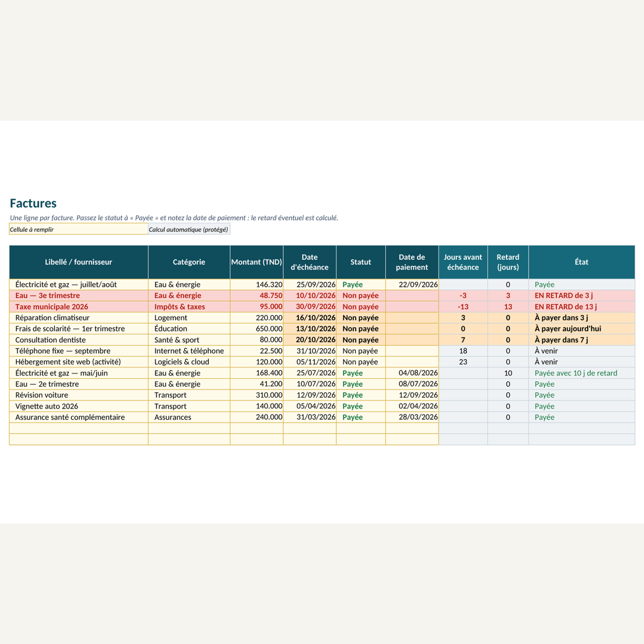Image resolution: width=644 pixels, height=644 pixels.
Task: Select due date 05/11/2026
Action: click(x=310, y=362)
